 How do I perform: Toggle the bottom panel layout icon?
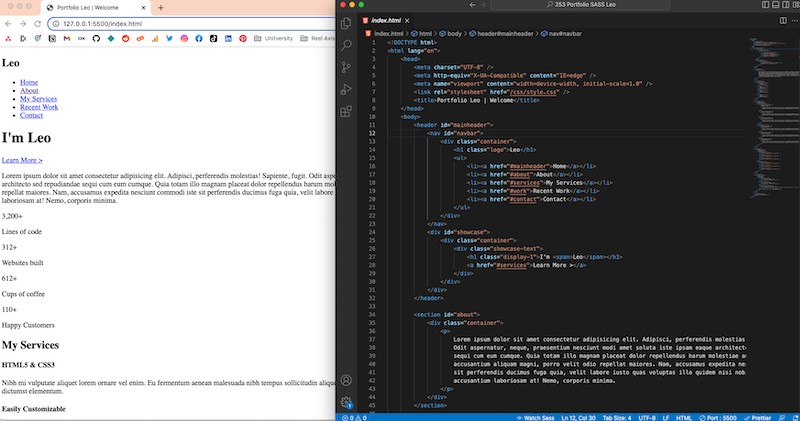(x=776, y=5)
